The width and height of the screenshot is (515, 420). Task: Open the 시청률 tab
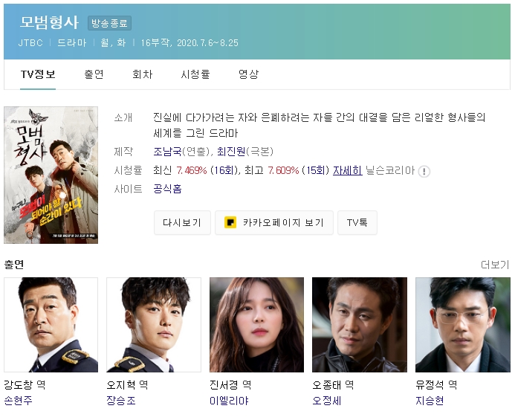195,74
